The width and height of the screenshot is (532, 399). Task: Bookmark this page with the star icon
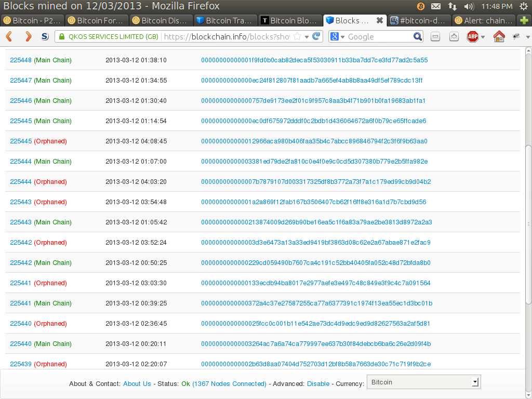[x=297, y=36]
